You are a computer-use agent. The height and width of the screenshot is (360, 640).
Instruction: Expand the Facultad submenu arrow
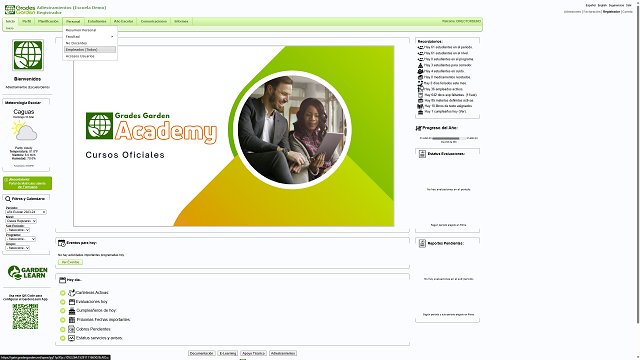click(x=112, y=37)
